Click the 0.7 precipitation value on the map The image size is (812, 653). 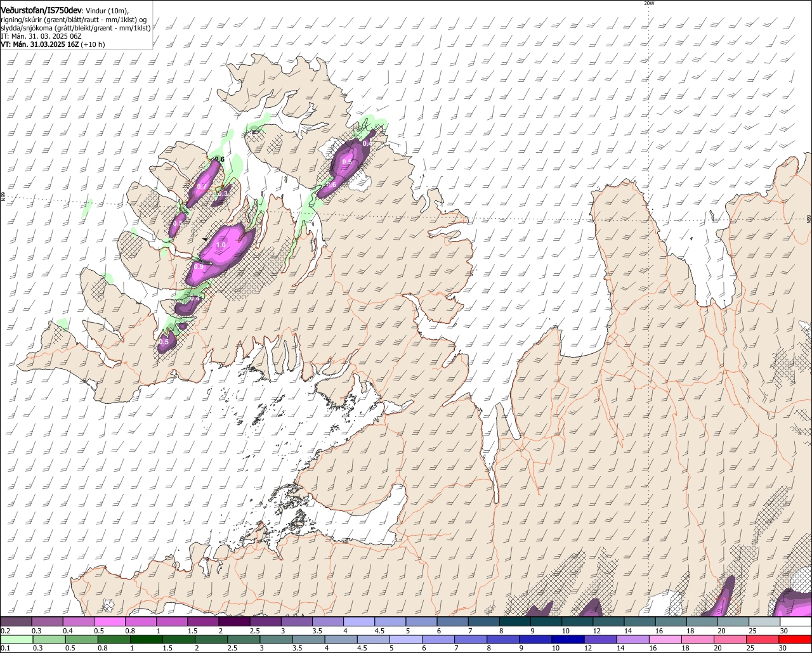201,186
